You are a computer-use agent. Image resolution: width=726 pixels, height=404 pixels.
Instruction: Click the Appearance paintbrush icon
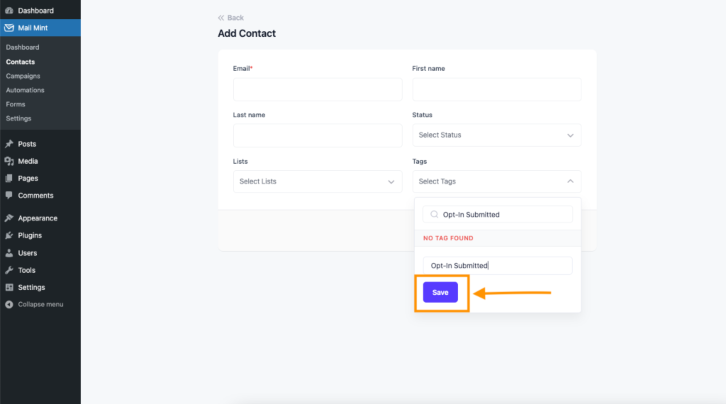9,218
